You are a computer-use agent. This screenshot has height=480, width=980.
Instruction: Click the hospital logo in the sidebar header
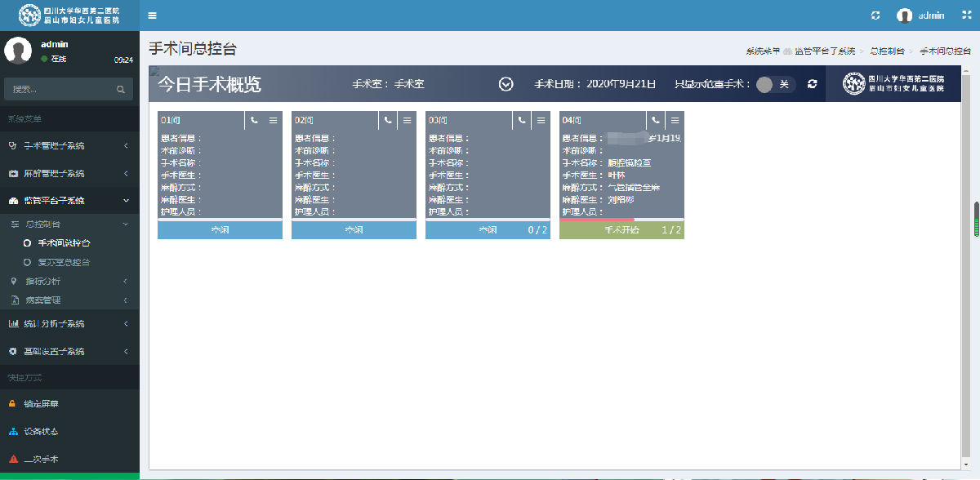point(69,16)
